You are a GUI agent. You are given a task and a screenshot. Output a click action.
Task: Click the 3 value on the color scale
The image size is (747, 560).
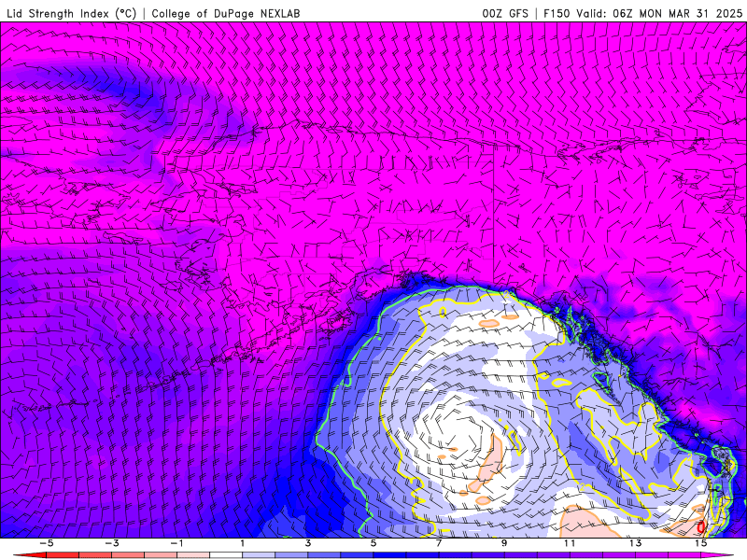pyautogui.click(x=308, y=543)
